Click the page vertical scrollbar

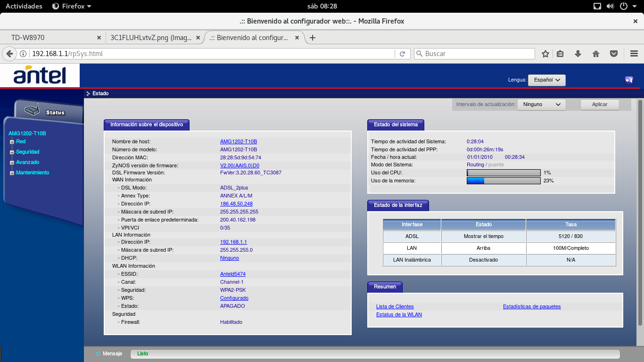click(x=640, y=212)
